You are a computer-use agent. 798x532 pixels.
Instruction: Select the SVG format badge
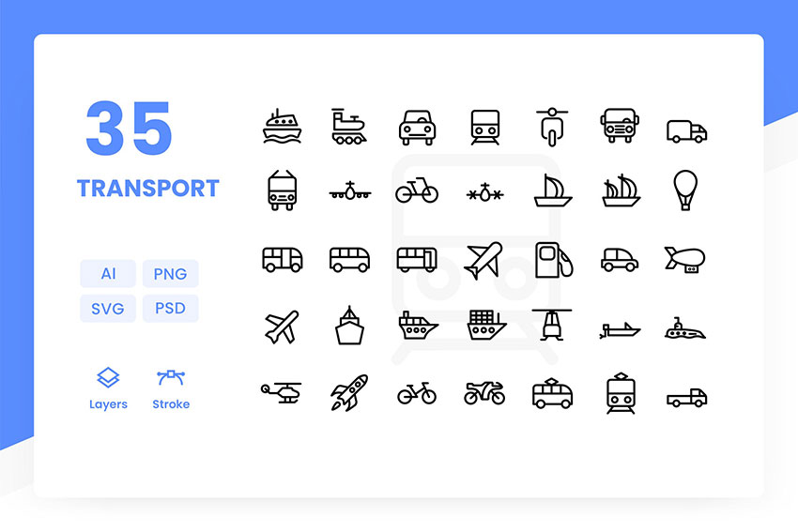108,308
